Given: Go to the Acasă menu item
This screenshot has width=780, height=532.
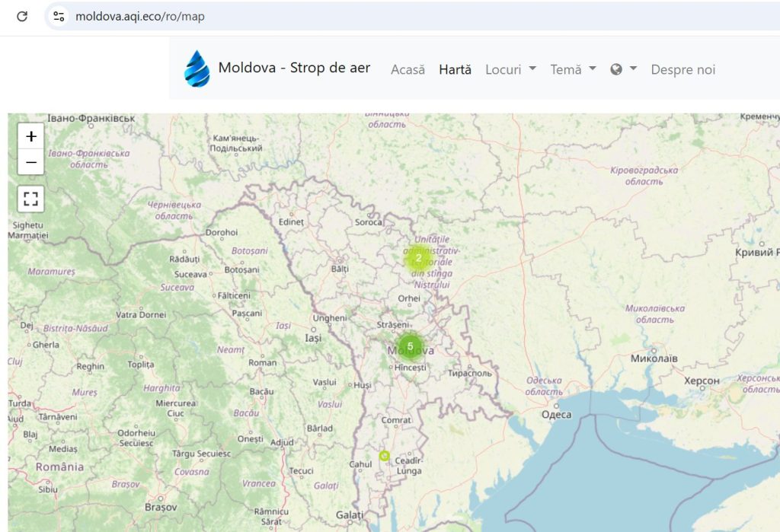Looking at the screenshot, I should [408, 68].
